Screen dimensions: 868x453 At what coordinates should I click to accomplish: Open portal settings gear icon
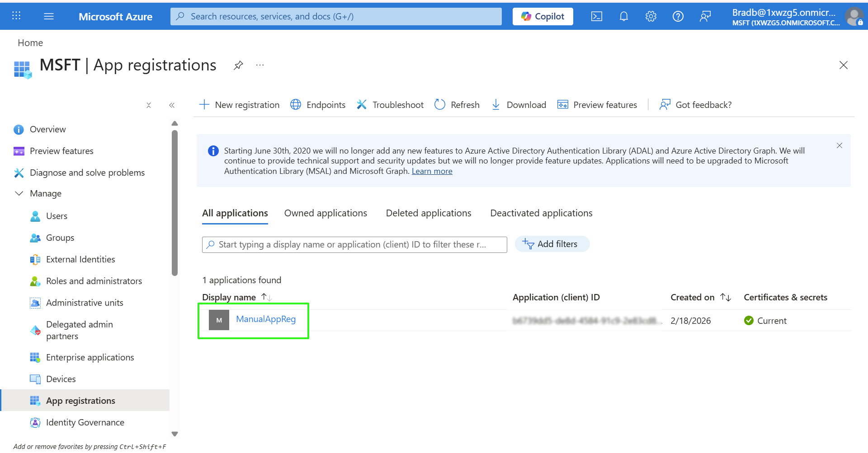click(651, 17)
